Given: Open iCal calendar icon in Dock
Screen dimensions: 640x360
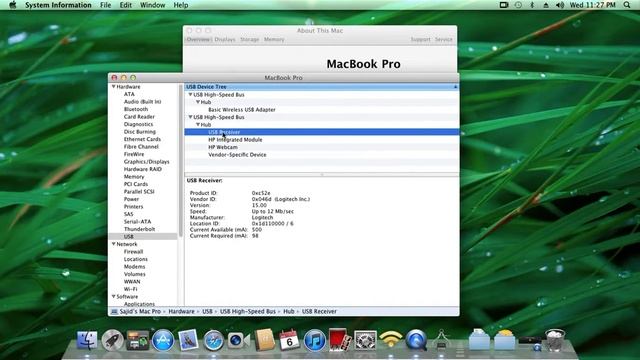Looking at the screenshot, I should coord(289,340).
